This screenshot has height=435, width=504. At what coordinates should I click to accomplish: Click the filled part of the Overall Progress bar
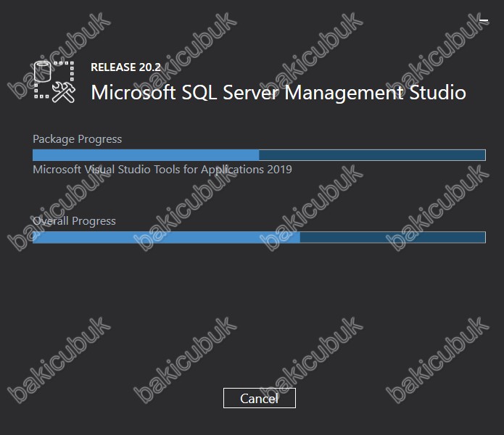[167, 237]
